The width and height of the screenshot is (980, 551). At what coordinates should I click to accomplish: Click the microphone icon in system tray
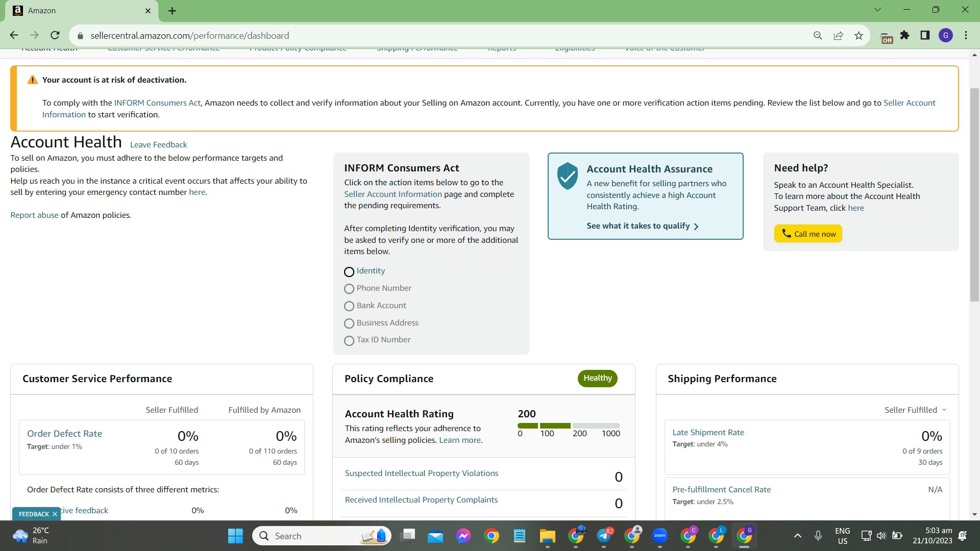(x=818, y=536)
